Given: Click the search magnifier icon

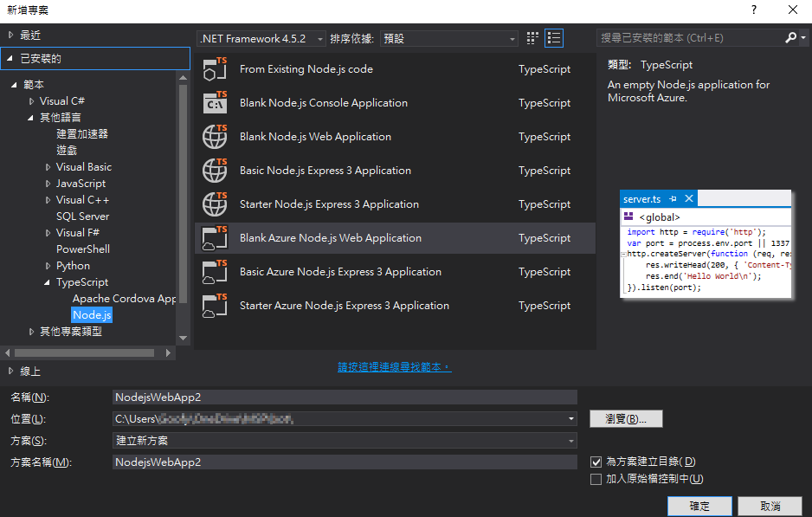Looking at the screenshot, I should point(791,38).
